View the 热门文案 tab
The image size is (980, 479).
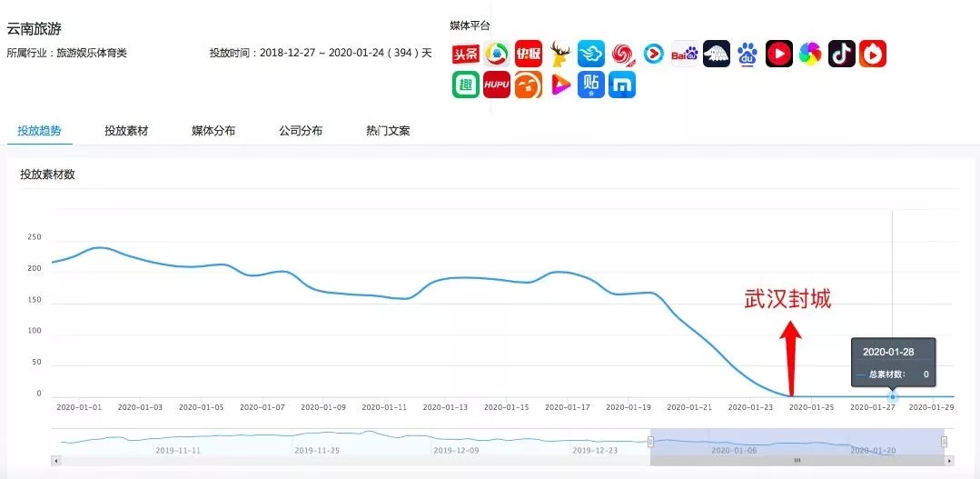click(x=388, y=131)
